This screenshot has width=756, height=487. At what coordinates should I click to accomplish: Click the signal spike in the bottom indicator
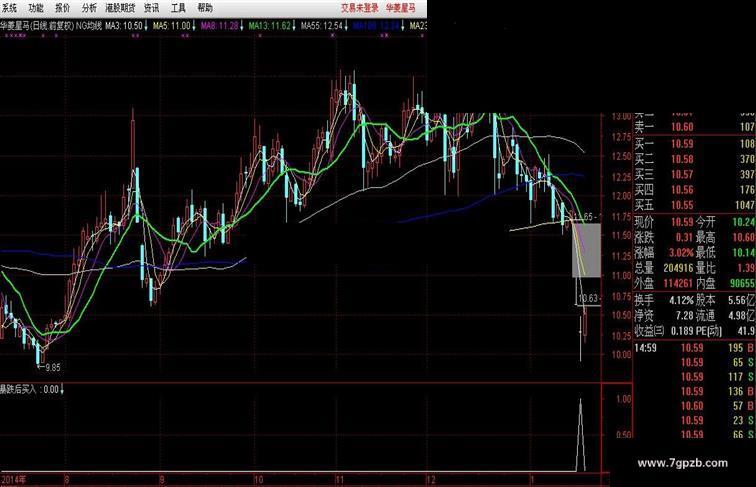pos(580,434)
